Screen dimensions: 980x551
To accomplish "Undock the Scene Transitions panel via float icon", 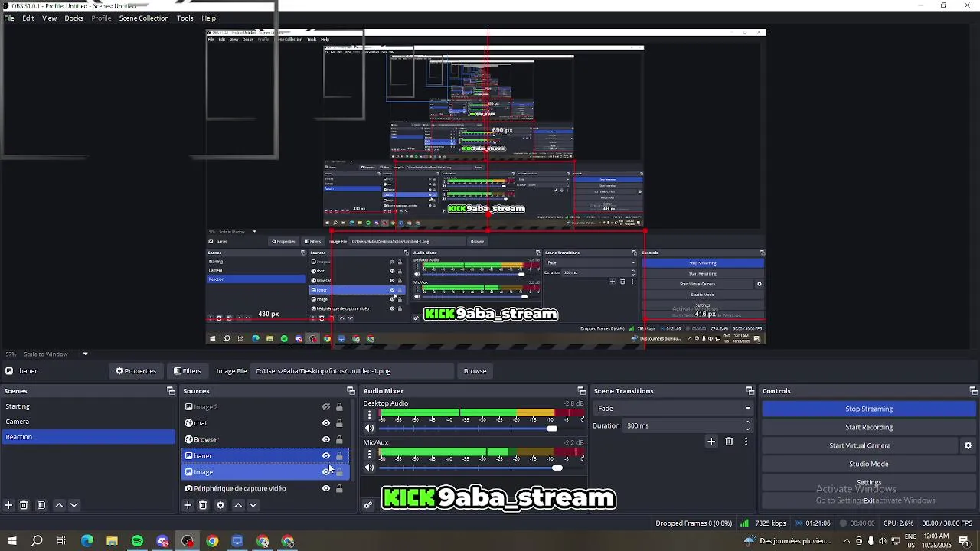I will [x=750, y=391].
